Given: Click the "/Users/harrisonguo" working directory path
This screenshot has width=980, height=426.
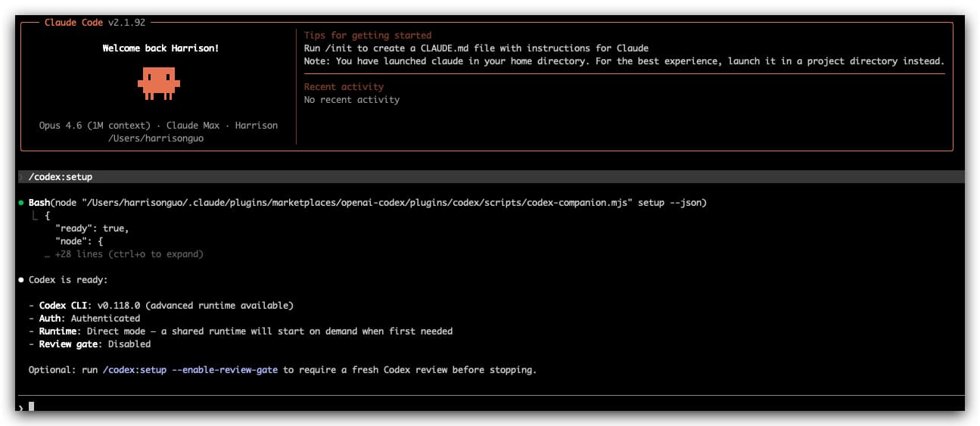Looking at the screenshot, I should [x=158, y=138].
